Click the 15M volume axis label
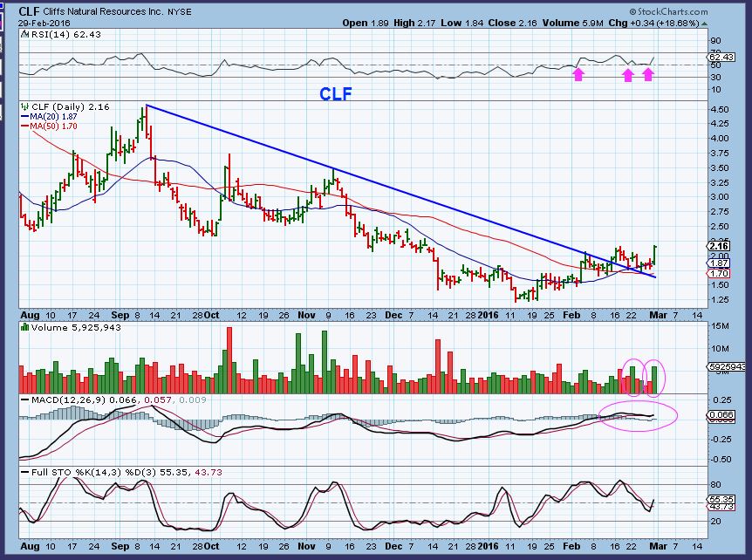 click(721, 326)
